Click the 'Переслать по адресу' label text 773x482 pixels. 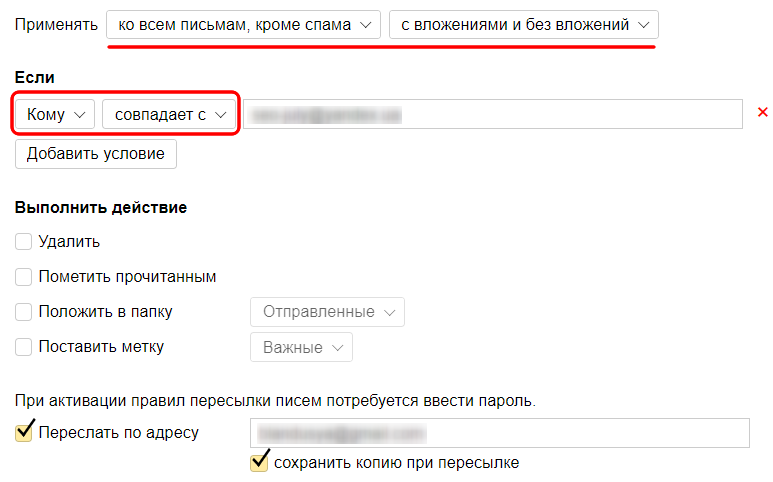pyautogui.click(x=118, y=433)
